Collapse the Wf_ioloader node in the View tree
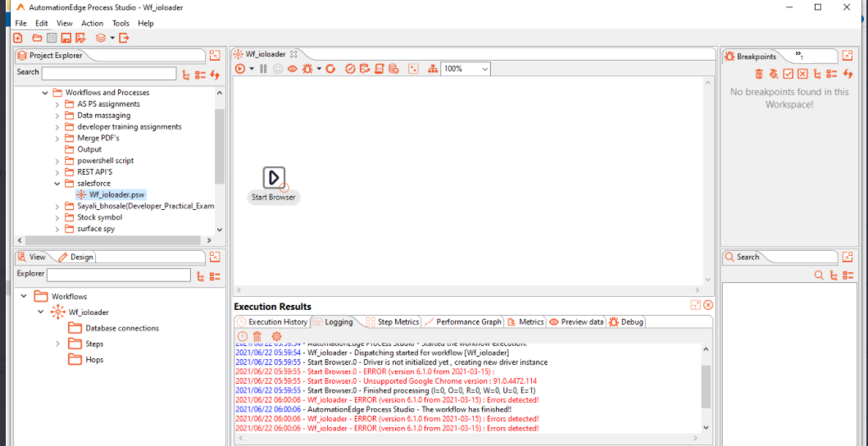This screenshot has width=868, height=446. (x=40, y=312)
